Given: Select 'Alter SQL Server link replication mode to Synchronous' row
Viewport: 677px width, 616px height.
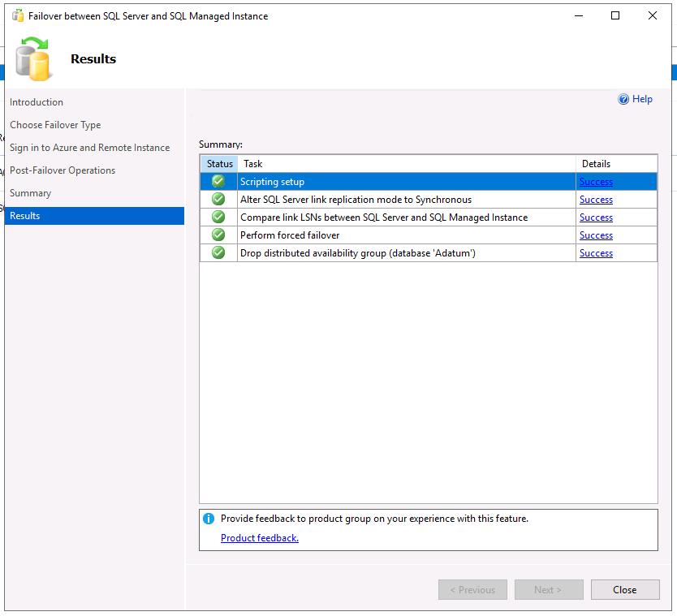Looking at the screenshot, I should tap(429, 199).
